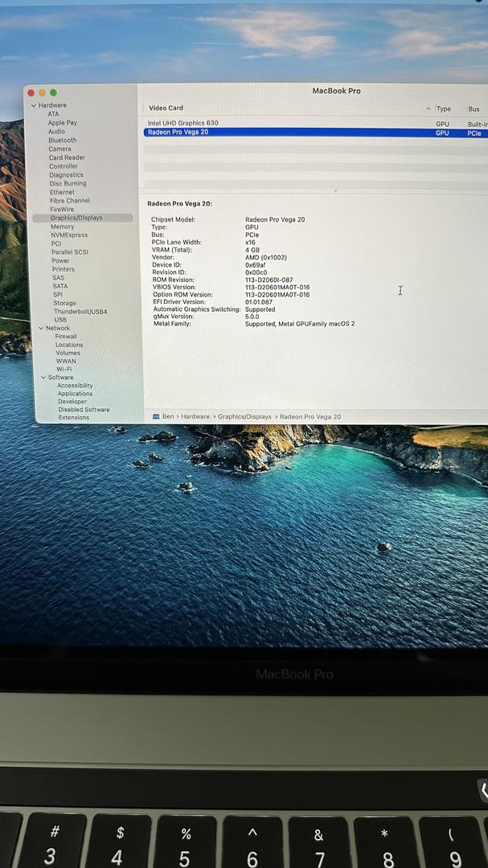Sort by the Type column header
488x868 pixels.
[444, 109]
